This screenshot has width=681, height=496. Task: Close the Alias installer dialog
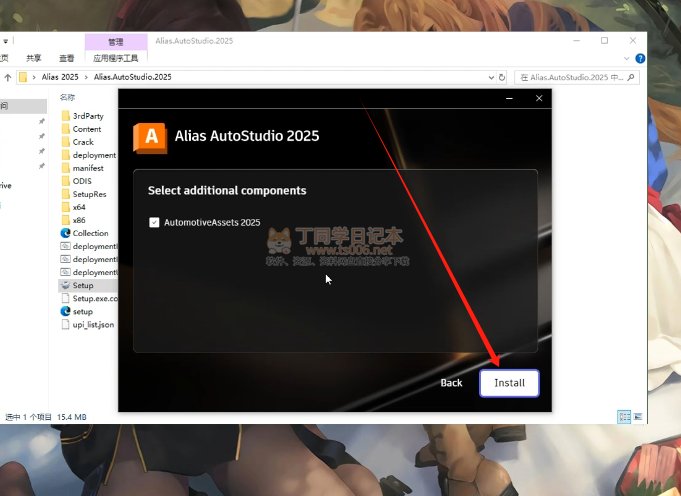coord(539,99)
